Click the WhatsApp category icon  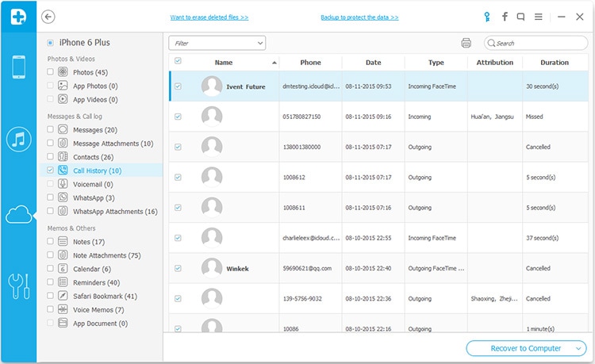(63, 197)
